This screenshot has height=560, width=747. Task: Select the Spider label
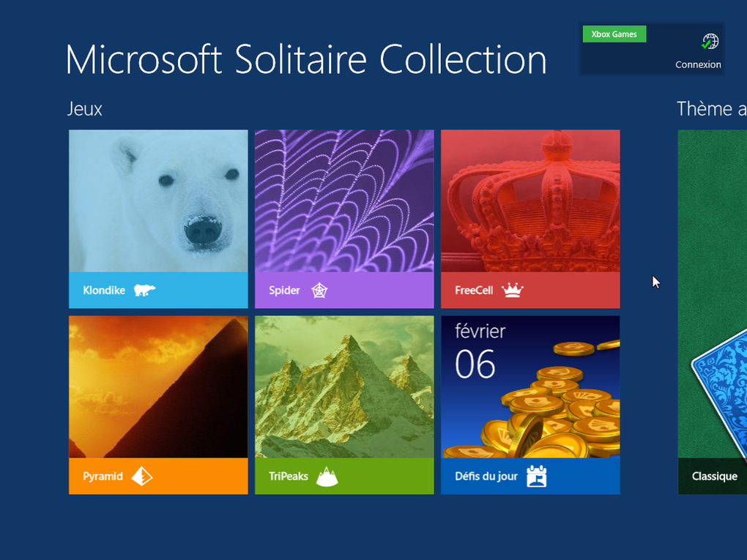(284, 291)
